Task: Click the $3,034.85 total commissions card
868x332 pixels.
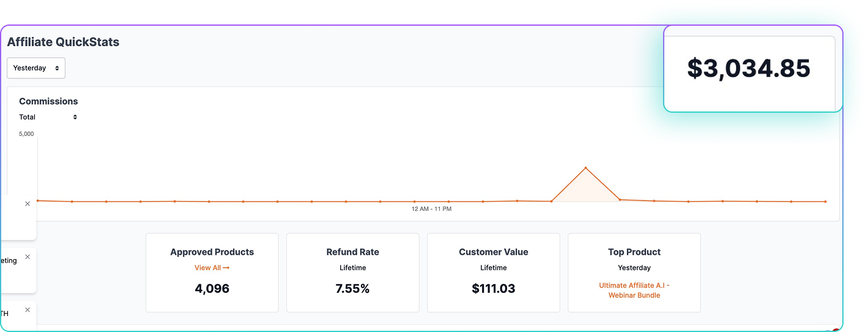Action: [748, 69]
